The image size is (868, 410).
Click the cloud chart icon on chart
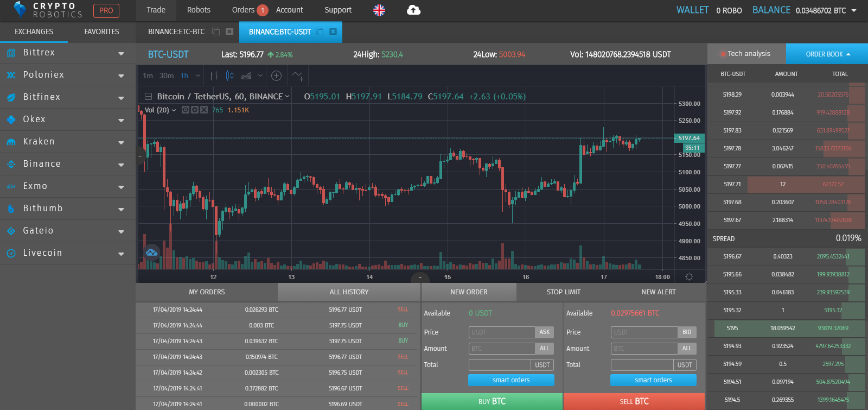[x=151, y=252]
